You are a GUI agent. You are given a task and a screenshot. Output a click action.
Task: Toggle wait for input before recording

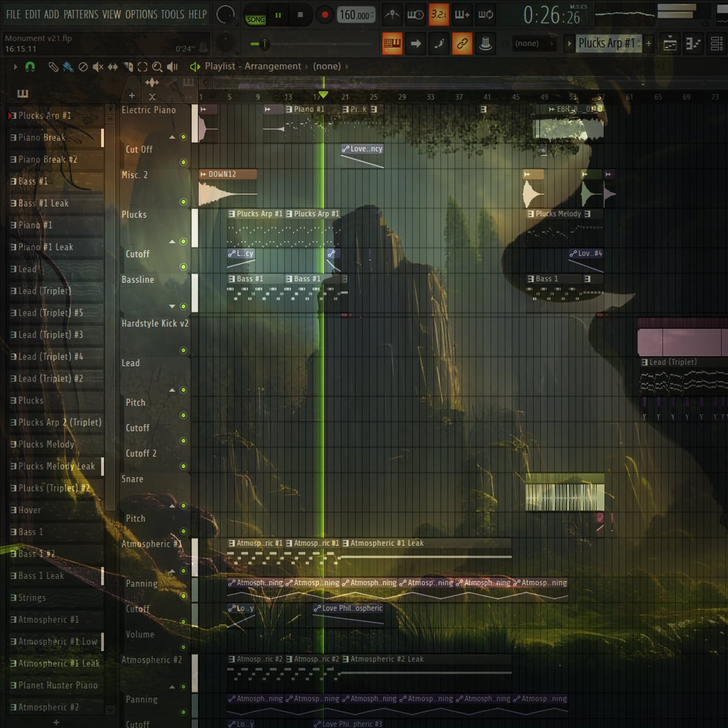pyautogui.click(x=416, y=15)
